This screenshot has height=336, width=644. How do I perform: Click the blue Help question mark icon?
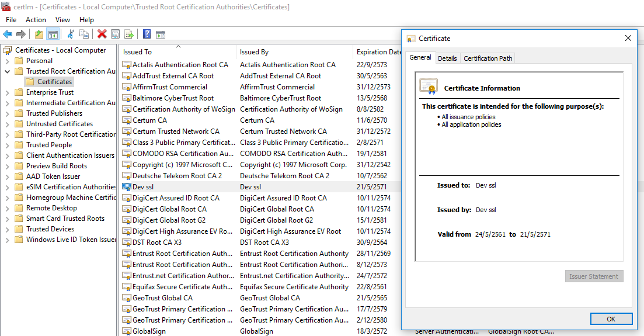147,34
